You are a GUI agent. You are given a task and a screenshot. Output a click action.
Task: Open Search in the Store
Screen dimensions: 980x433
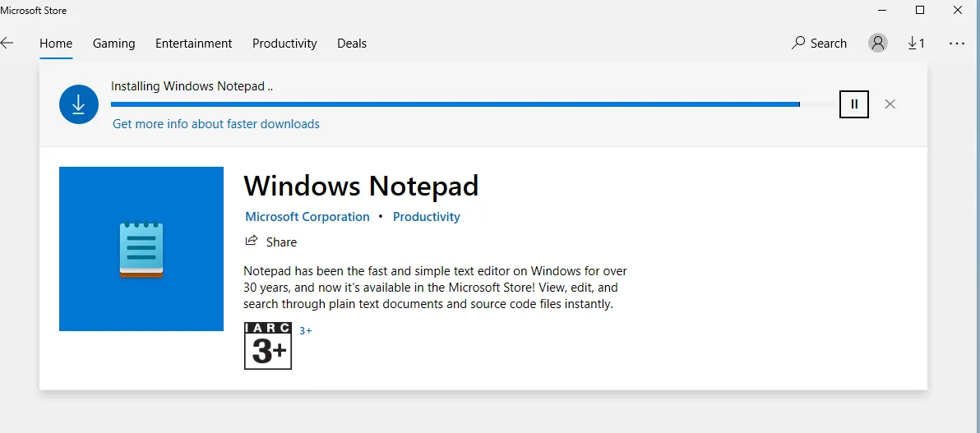pyautogui.click(x=819, y=43)
